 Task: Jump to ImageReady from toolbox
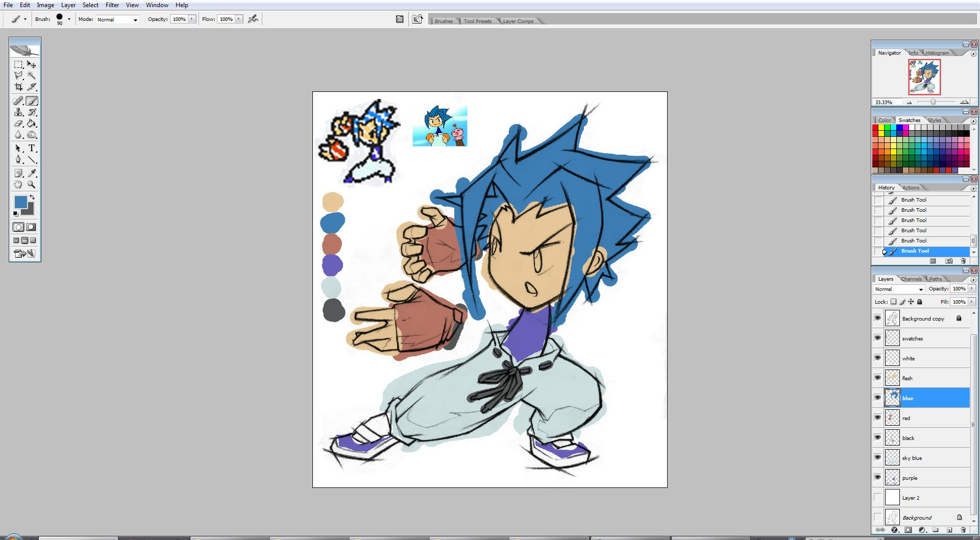24,253
